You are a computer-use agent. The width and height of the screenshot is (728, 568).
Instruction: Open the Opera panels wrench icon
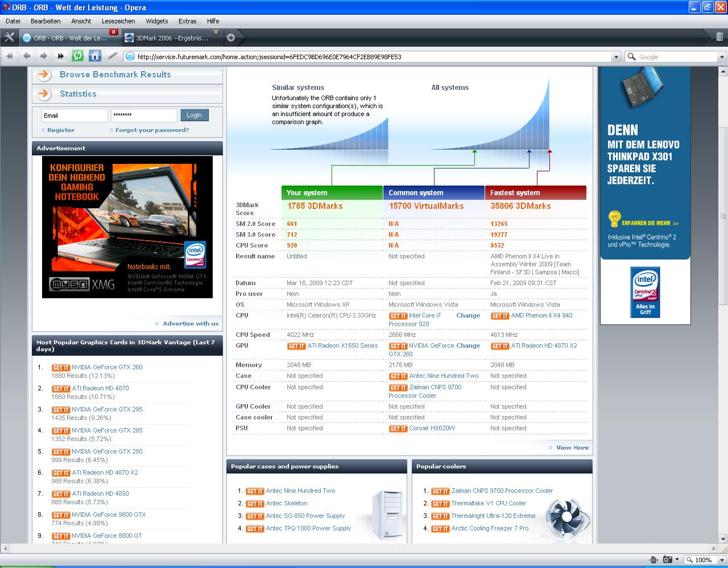[9, 38]
